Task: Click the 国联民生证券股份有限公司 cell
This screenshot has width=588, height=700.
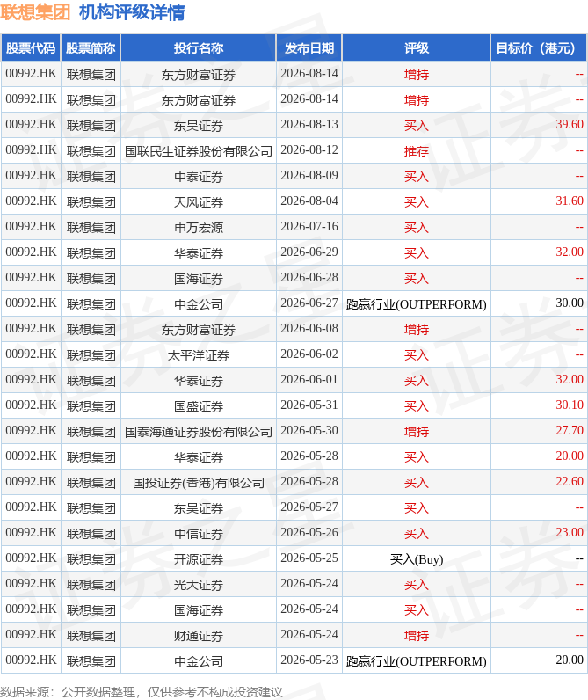Action: click(x=198, y=151)
